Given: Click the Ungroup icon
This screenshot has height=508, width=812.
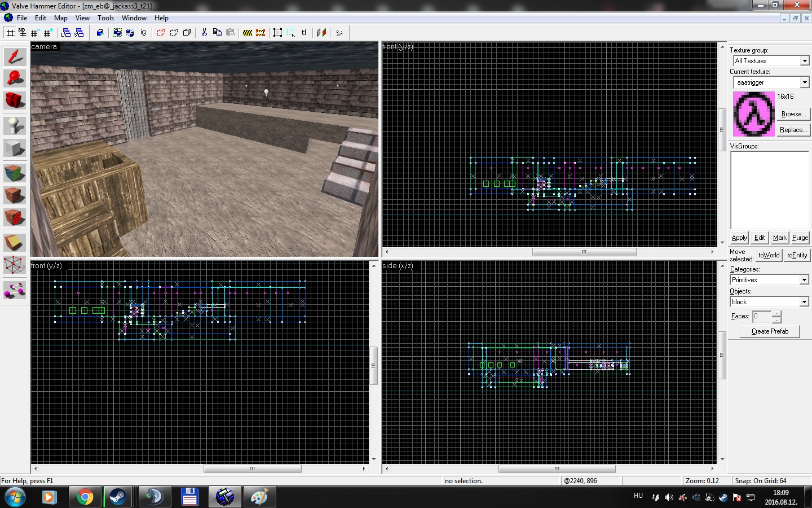Looking at the screenshot, I should point(130,33).
